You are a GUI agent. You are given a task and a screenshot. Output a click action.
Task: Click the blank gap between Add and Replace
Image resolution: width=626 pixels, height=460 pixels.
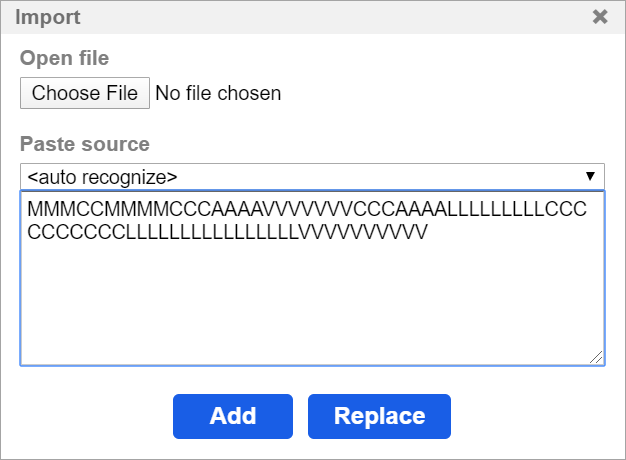(300, 416)
